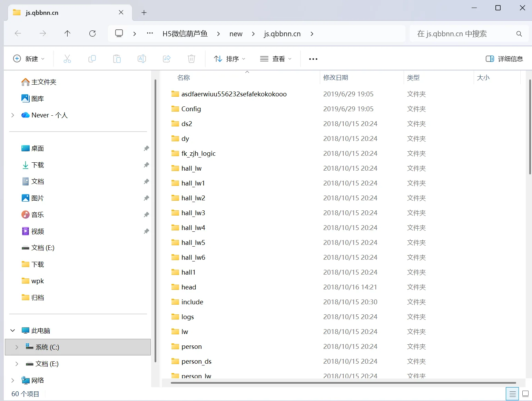Click the horizontal scrollbar of file list
Image resolution: width=532 pixels, height=401 pixels.
click(x=344, y=383)
